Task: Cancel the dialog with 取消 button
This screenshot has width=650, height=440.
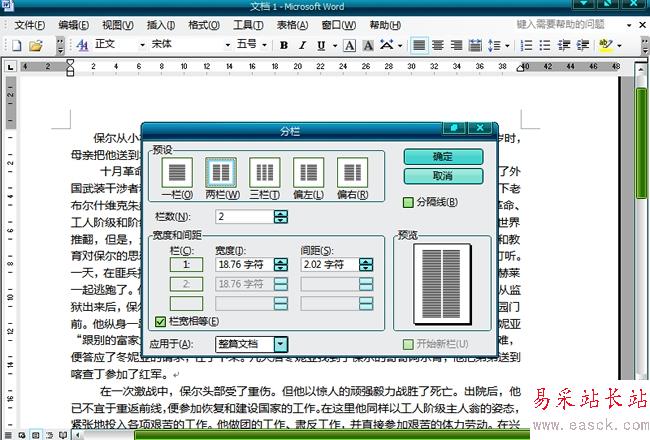Action: pyautogui.click(x=443, y=176)
